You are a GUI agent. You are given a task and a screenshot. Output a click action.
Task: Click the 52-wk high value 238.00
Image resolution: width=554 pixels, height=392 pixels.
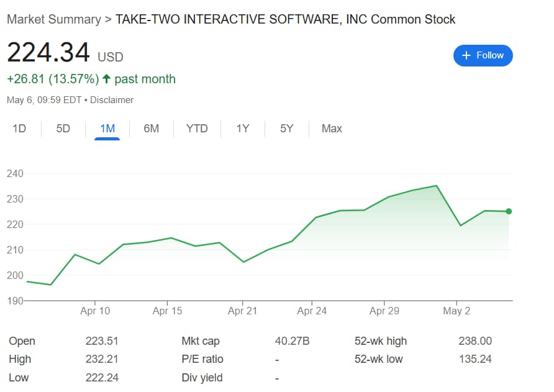coord(475,341)
